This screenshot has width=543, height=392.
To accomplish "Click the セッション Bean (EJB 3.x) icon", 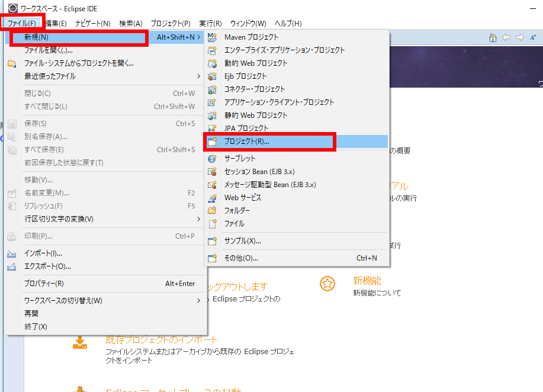I will (x=212, y=172).
